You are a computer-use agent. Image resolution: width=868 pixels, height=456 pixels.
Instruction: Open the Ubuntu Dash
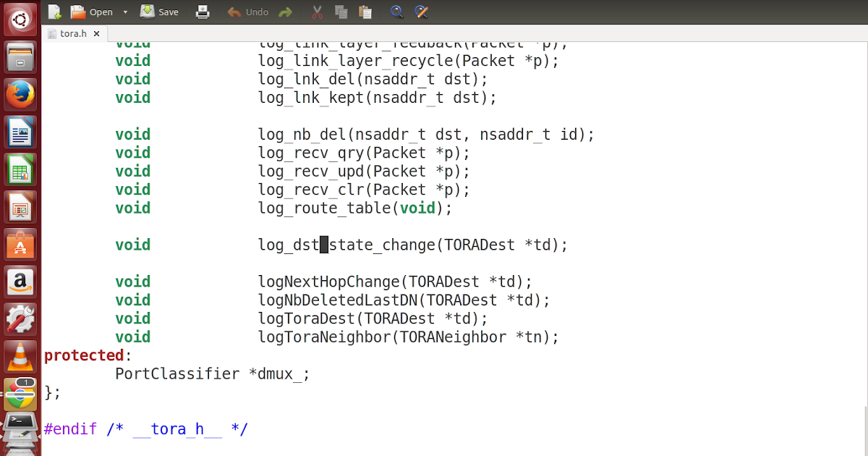coord(20,19)
